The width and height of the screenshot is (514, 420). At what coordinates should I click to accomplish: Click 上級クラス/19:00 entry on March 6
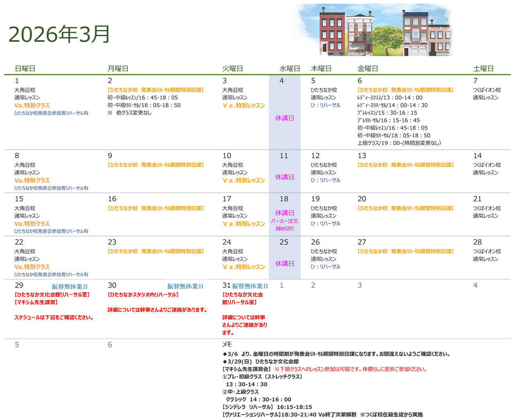click(399, 143)
